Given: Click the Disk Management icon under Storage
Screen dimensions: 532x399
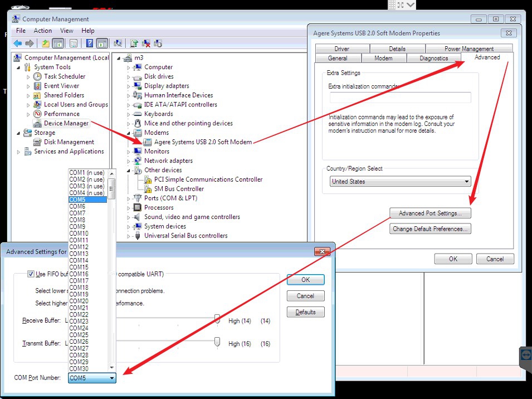Looking at the screenshot, I should [x=37, y=142].
